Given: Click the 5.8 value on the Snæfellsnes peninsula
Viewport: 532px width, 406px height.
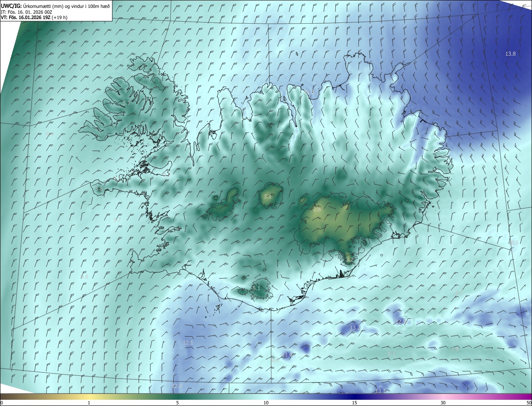Looking at the screenshot, I should point(99,189).
